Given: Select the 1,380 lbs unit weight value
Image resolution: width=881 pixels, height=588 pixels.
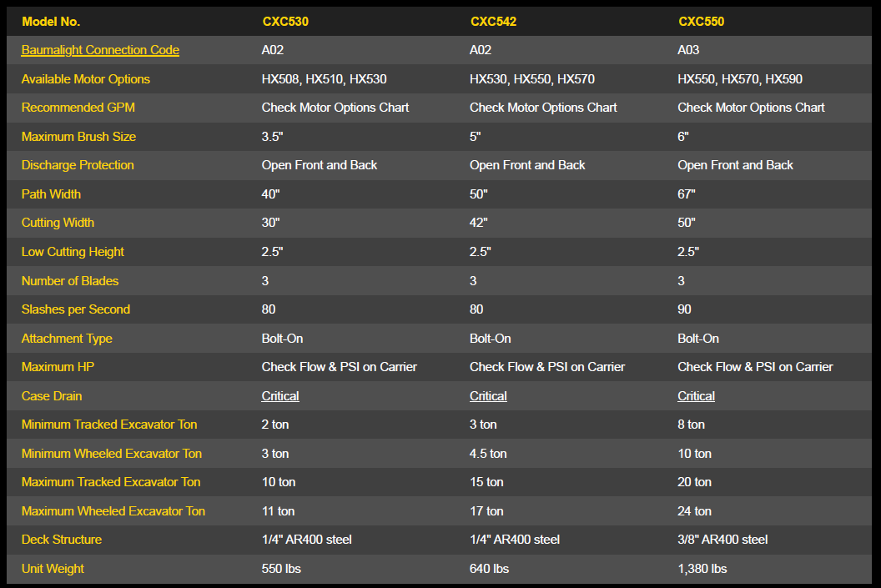Looking at the screenshot, I should 702,569.
